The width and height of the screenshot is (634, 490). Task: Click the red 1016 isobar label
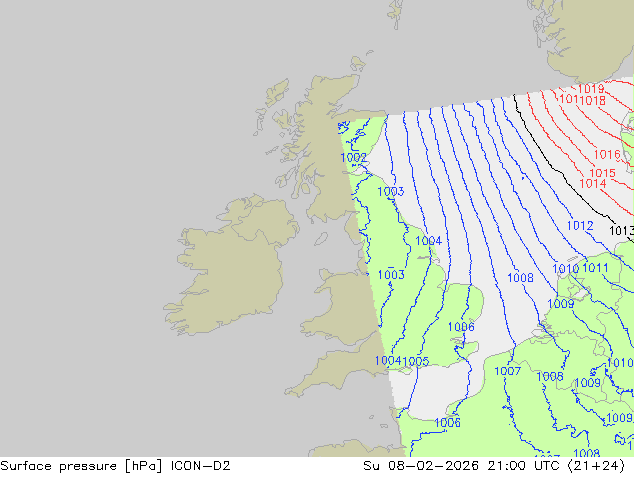(x=607, y=154)
